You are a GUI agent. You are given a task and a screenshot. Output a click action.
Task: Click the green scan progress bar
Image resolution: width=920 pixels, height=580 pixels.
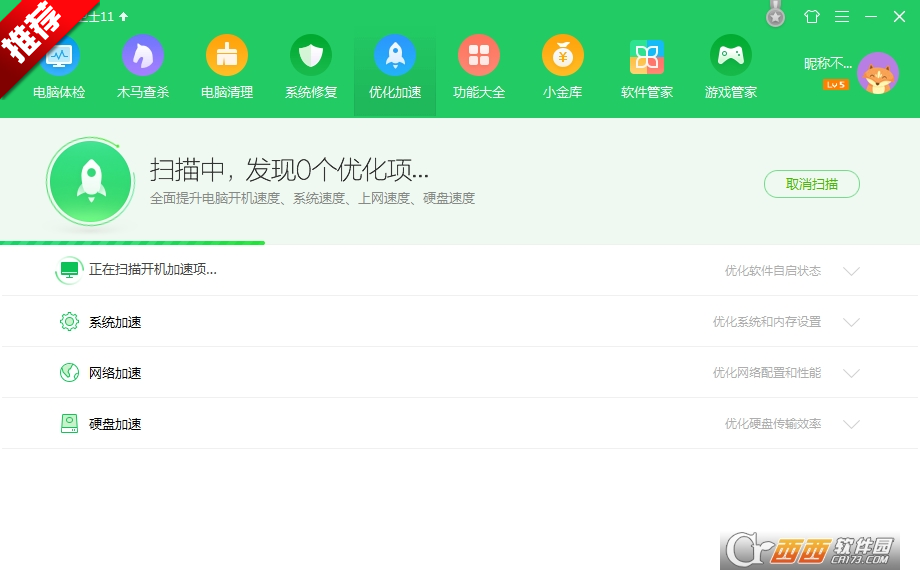click(x=133, y=242)
